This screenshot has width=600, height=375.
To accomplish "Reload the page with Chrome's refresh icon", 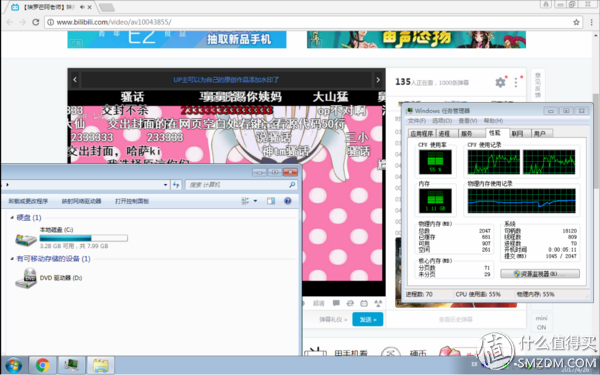I will (x=36, y=22).
